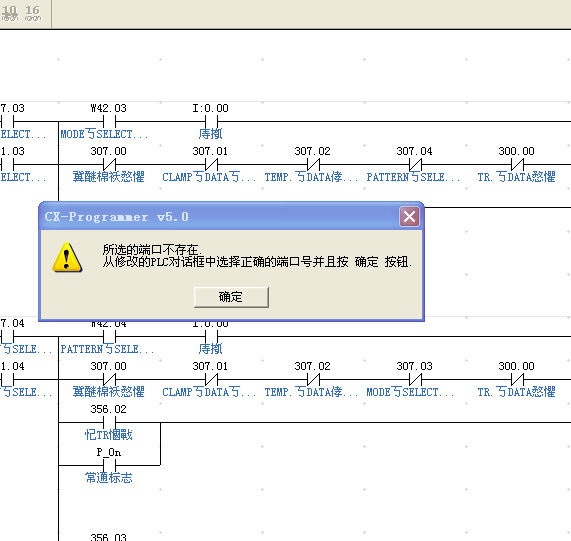Image resolution: width=571 pixels, height=541 pixels.
Task: Click the greyed-out '10' toolbar icon
Action: [x=9, y=13]
